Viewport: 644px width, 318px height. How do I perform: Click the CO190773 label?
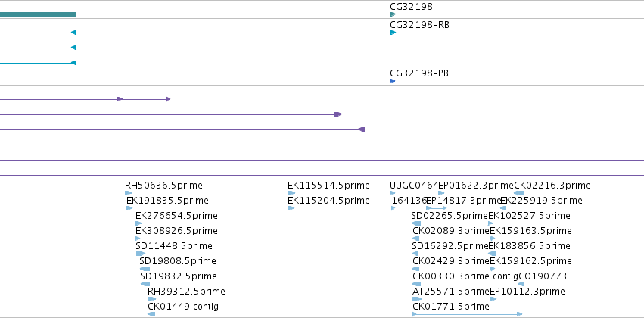pos(543,276)
